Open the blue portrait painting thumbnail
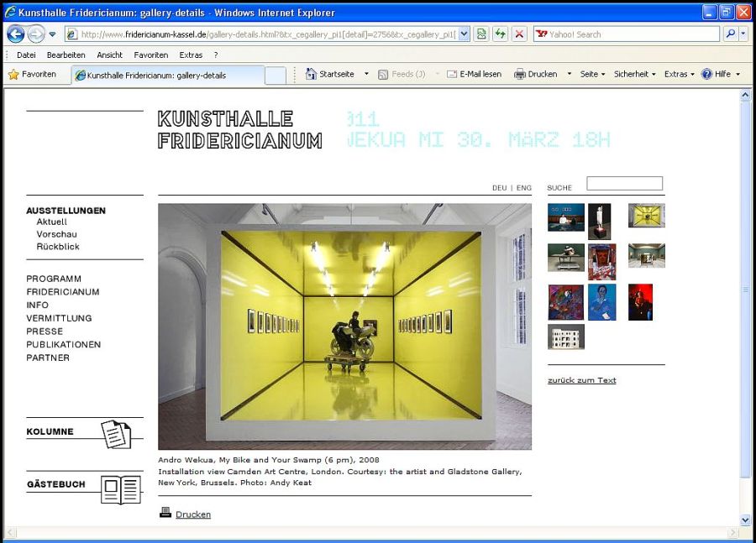Viewport: 756px width, 543px height. point(601,302)
